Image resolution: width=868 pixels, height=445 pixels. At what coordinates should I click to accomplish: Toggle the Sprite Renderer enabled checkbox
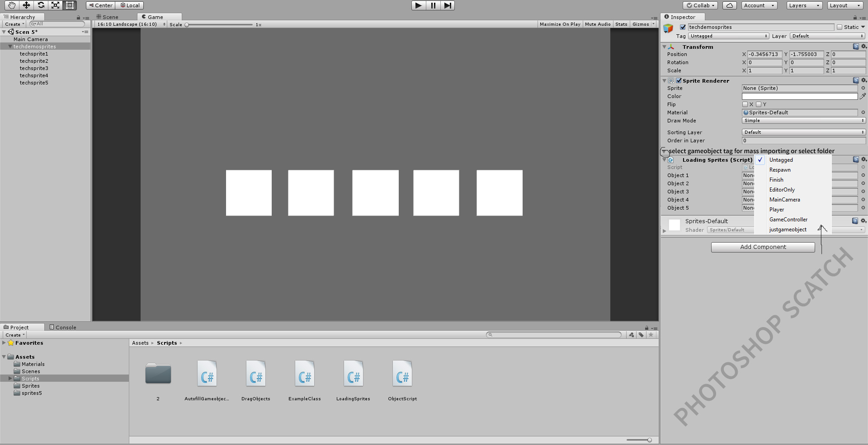tap(679, 80)
